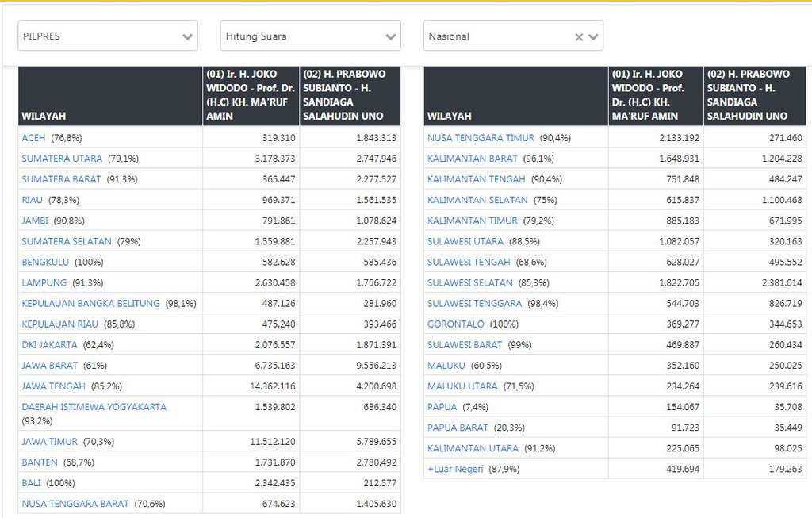Viewport: 812px width, 518px height.
Task: Open the PAPUA province link
Action: click(442, 407)
